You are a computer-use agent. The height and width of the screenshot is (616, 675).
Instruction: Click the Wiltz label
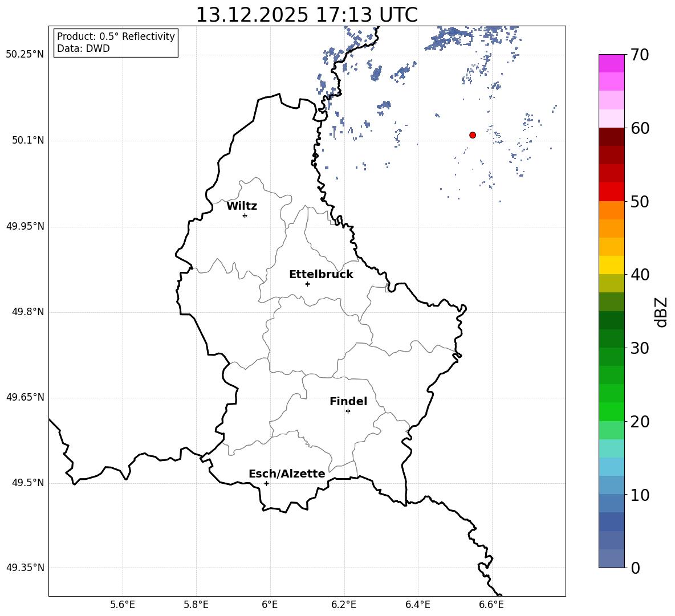242,206
